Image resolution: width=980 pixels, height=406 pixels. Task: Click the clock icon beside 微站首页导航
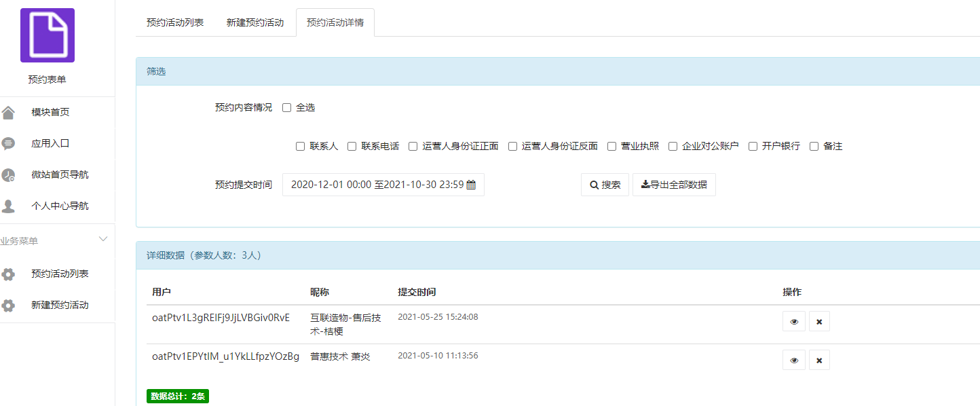(x=8, y=174)
